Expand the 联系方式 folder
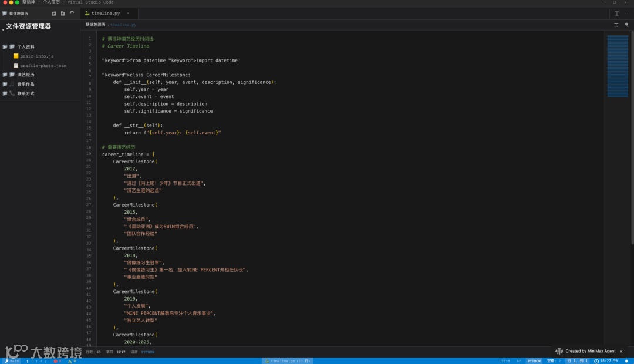 click(25, 93)
